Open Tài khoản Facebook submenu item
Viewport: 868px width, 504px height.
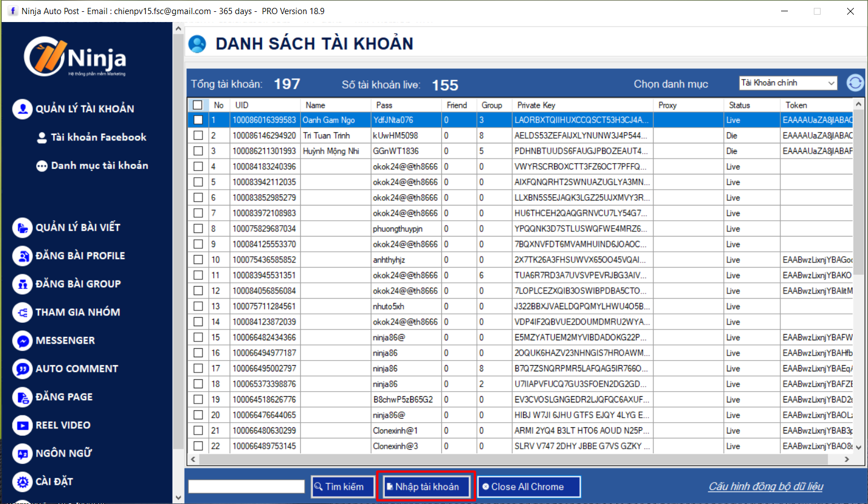(x=98, y=137)
